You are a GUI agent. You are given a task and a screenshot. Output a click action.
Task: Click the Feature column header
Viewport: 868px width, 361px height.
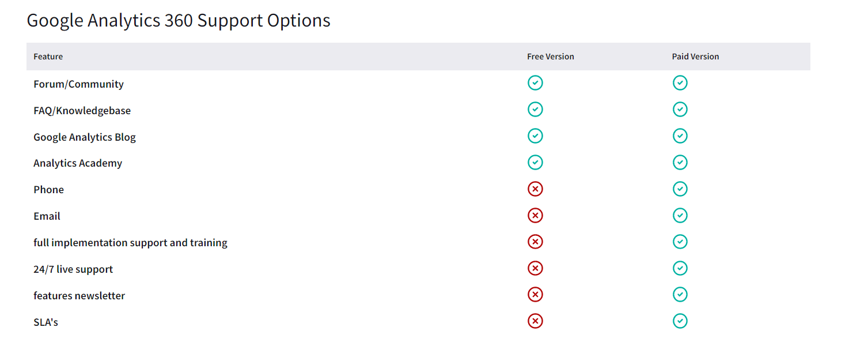pos(48,57)
